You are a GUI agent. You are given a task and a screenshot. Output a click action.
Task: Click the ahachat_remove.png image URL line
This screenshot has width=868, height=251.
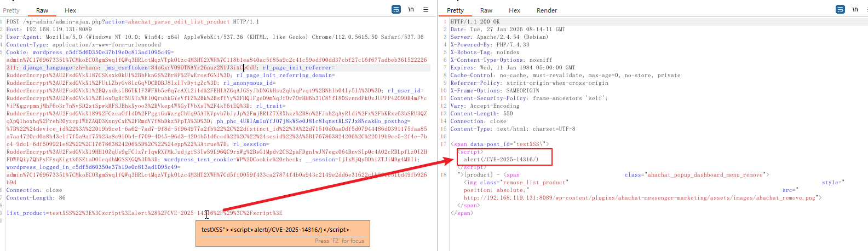click(643, 198)
